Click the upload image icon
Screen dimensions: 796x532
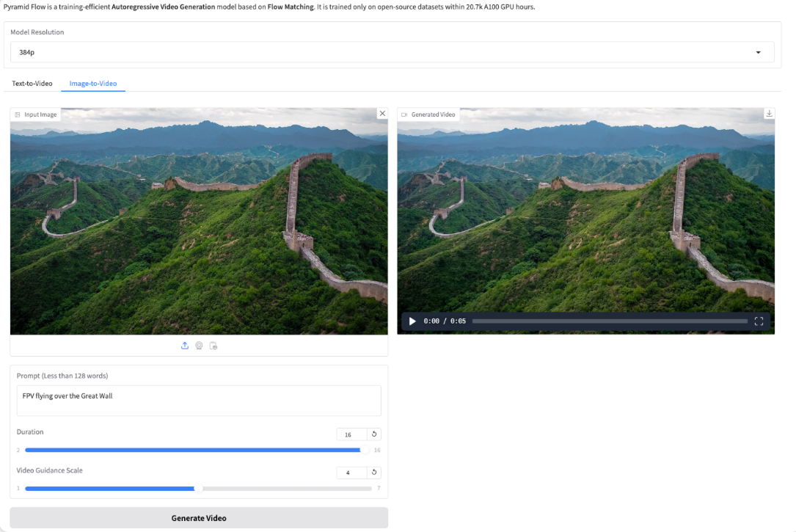[x=185, y=346]
